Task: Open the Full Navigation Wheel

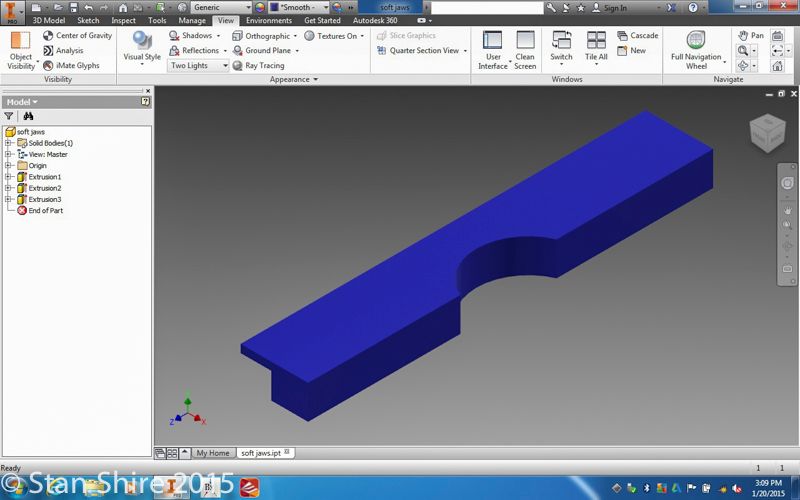Action: point(696,45)
